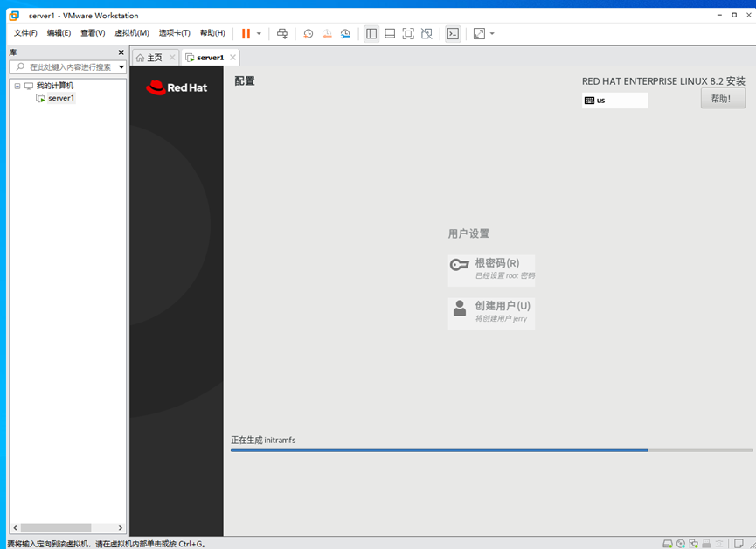This screenshot has height=549, width=756.
Task: Send Ctrl+Alt+Del to the virtual machine
Action: click(x=282, y=34)
